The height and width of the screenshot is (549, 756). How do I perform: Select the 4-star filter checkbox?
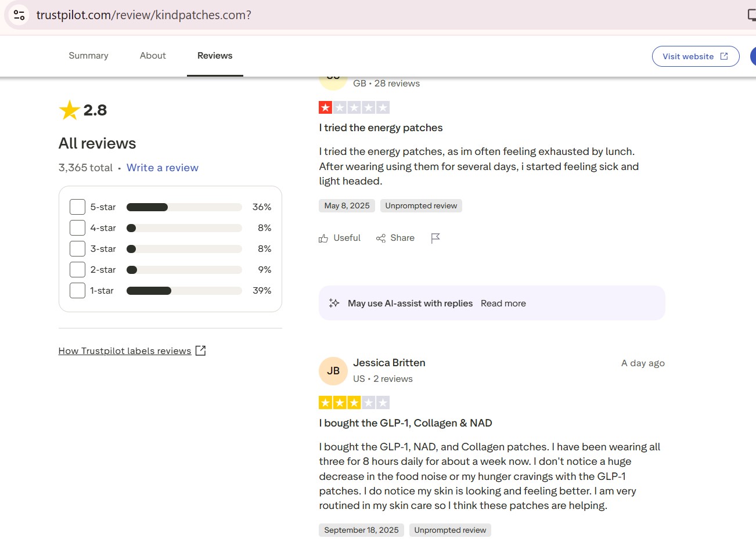77,228
